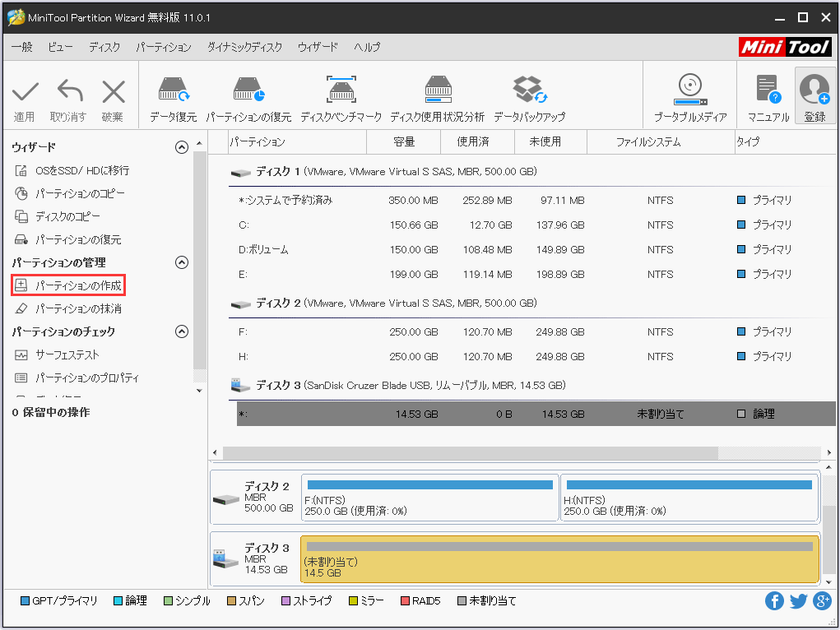
Task: Select the ディスク 2 MBR icon in the disk map
Action: (x=225, y=499)
